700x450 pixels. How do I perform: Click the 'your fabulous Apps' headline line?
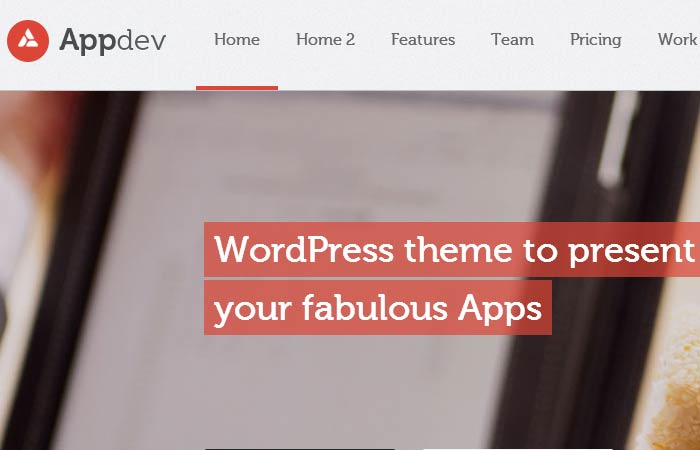[x=378, y=308]
